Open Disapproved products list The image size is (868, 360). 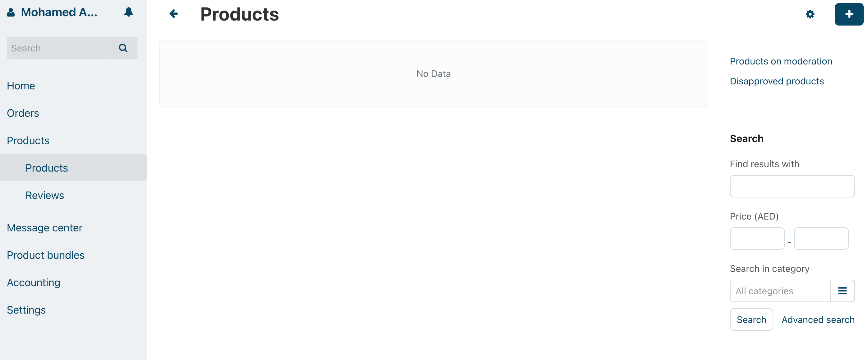tap(777, 81)
